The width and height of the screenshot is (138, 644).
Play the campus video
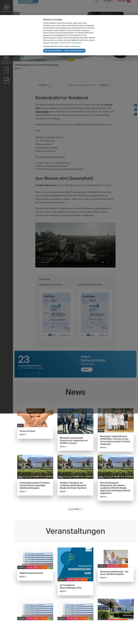coord(38,262)
